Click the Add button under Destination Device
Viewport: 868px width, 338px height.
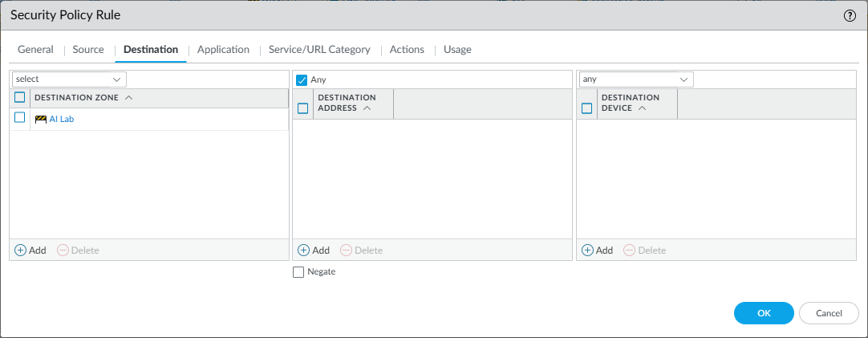click(x=598, y=250)
